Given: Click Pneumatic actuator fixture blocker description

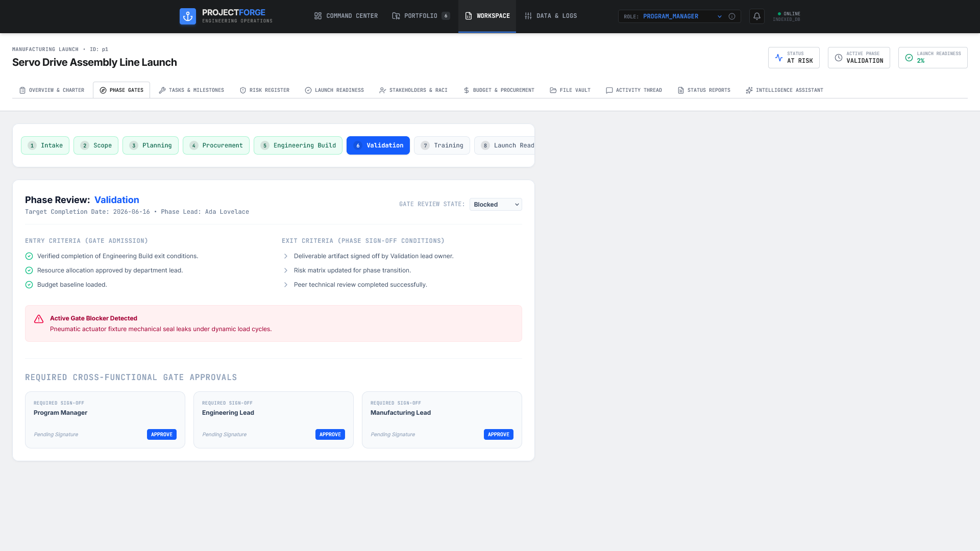Looking at the screenshot, I should (x=161, y=329).
